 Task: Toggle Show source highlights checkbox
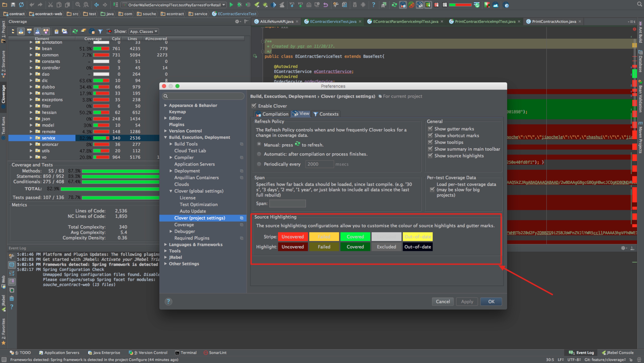pos(430,155)
